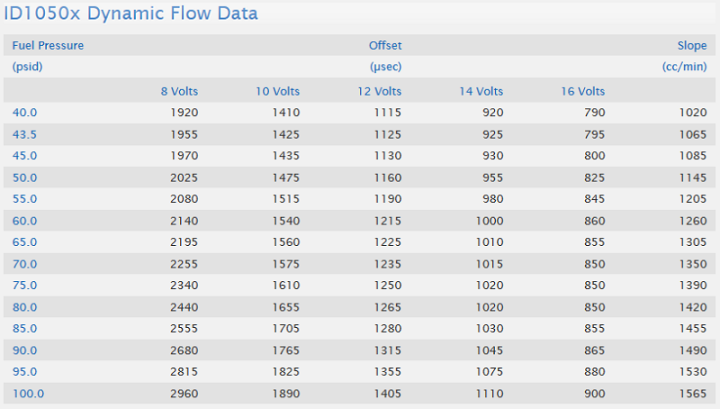Click the 50.0 fuel pressure row label
Screen dimensions: 720x409
tap(25, 178)
